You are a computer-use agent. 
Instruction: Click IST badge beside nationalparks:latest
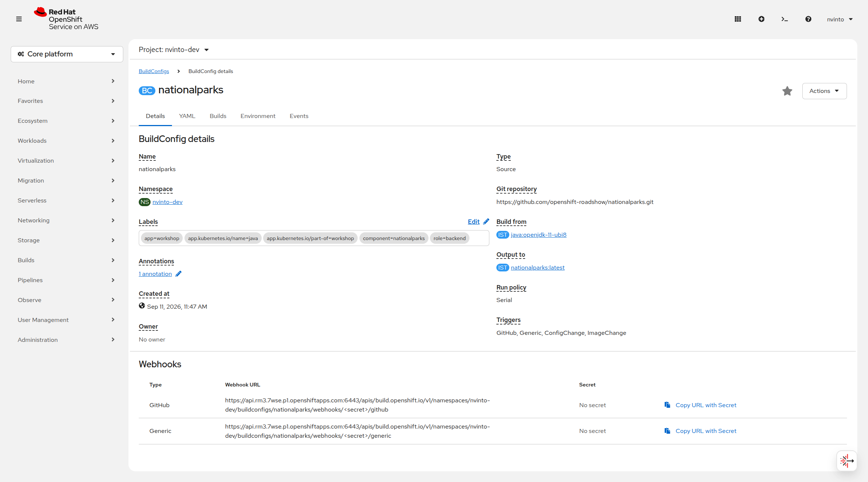tap(502, 267)
